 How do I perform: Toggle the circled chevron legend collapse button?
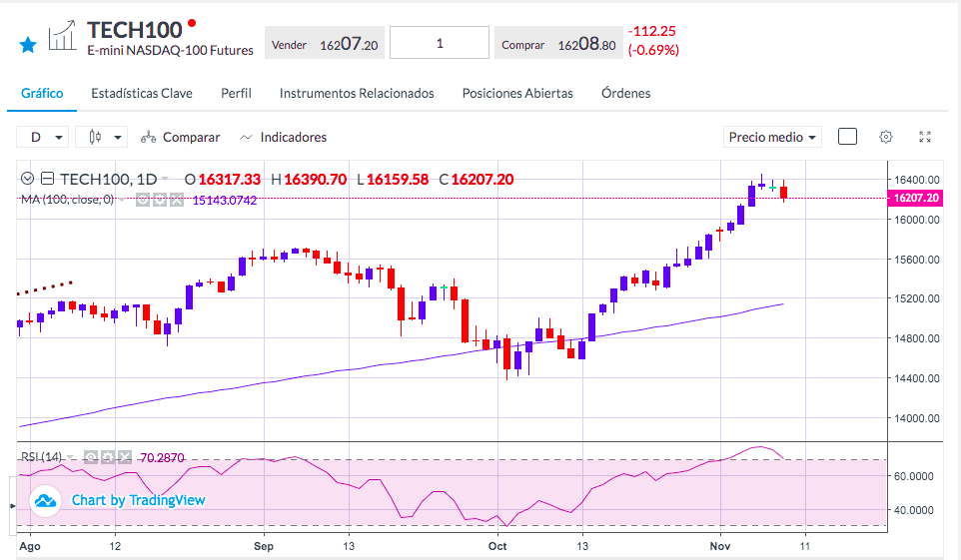(x=27, y=179)
